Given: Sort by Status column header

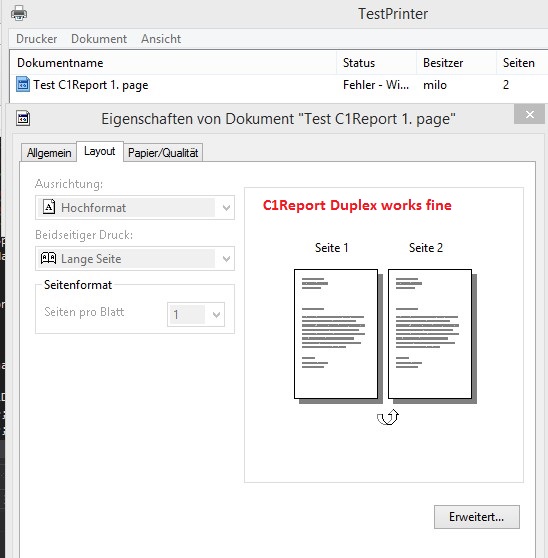Looking at the screenshot, I should (376, 63).
